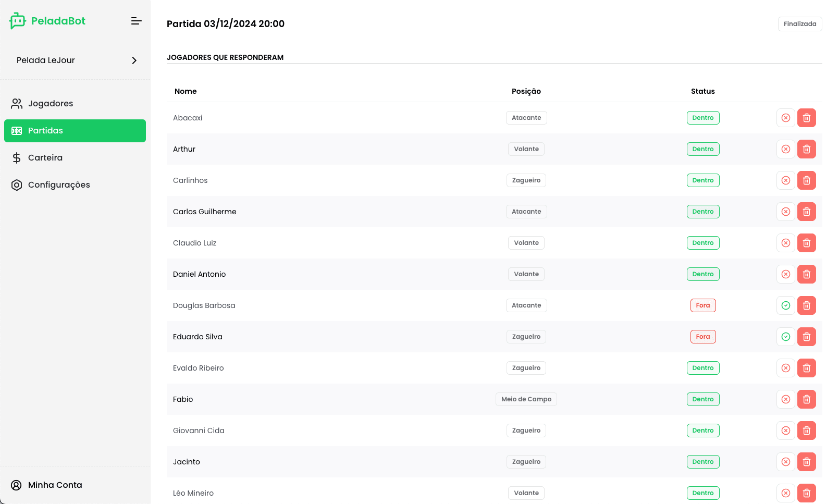Open Configurações in the sidebar

click(x=59, y=185)
